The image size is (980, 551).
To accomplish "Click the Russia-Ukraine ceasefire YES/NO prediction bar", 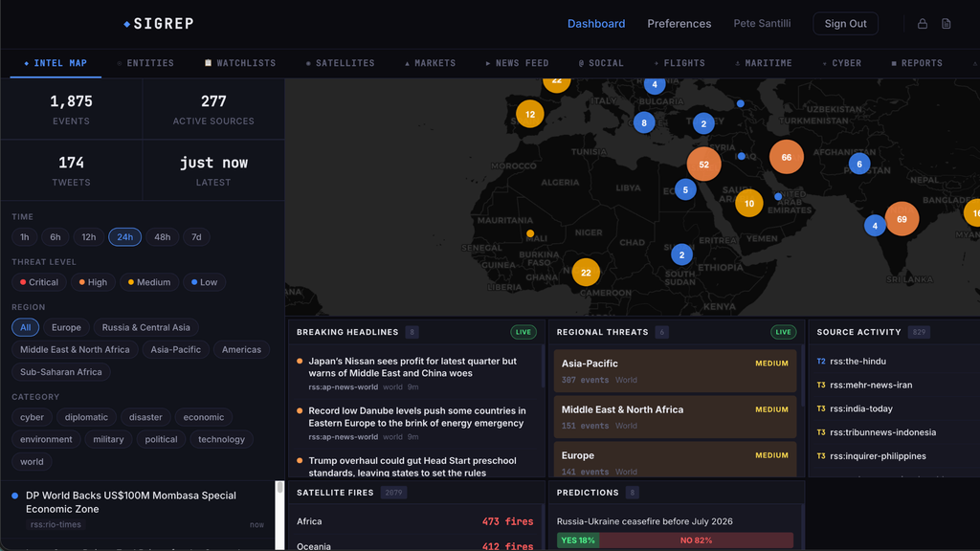I will [675, 540].
